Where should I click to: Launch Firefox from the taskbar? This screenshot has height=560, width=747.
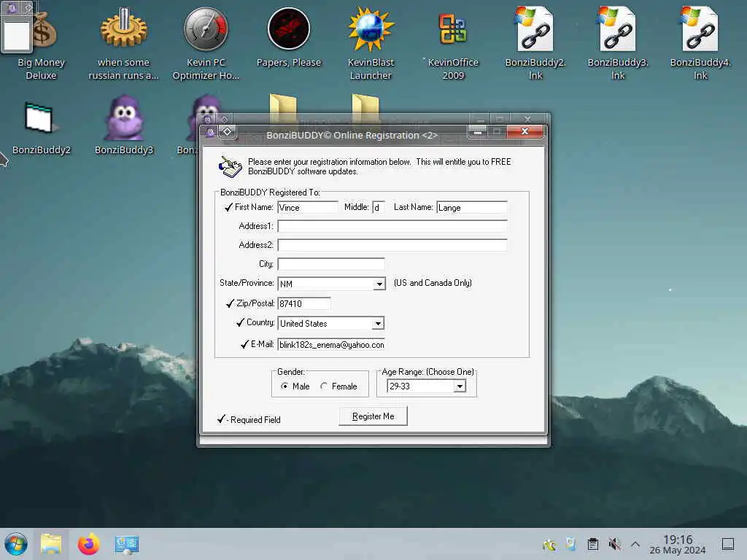point(88,544)
